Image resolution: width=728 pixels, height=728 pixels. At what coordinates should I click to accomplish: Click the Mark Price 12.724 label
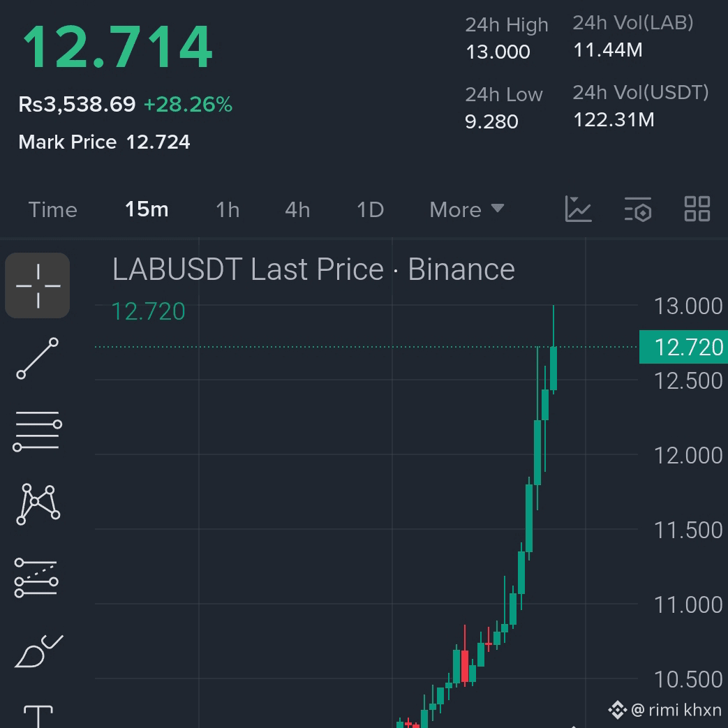pyautogui.click(x=105, y=142)
